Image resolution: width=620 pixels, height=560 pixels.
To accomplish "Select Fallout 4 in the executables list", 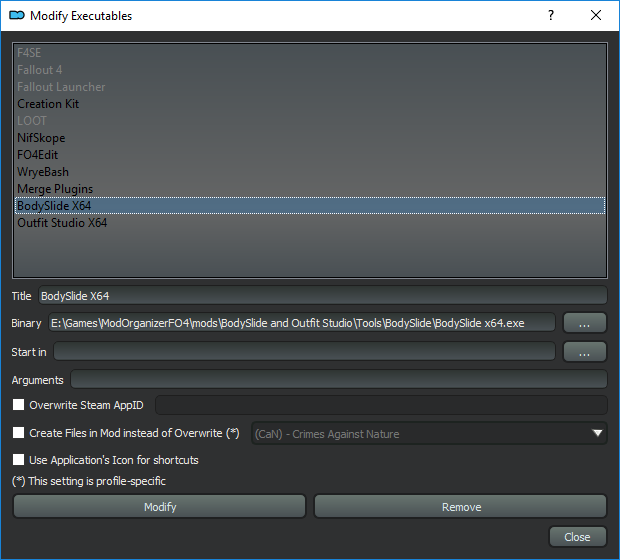I will (x=310, y=70).
